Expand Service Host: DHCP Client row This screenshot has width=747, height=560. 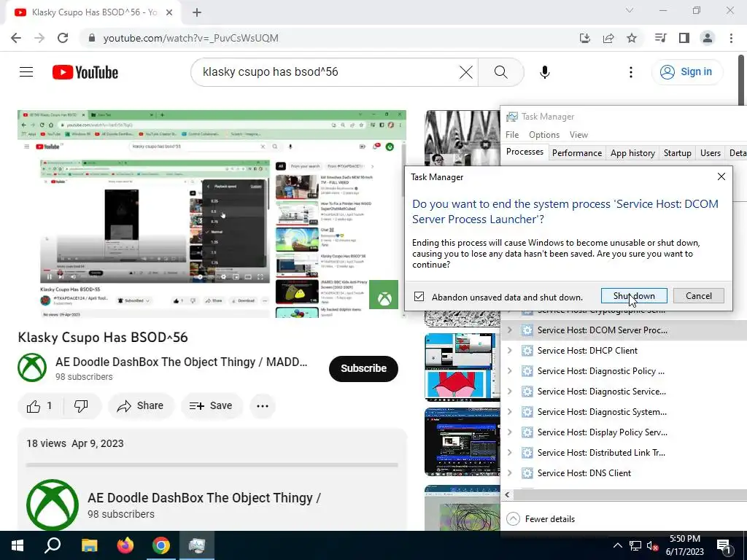tap(510, 351)
